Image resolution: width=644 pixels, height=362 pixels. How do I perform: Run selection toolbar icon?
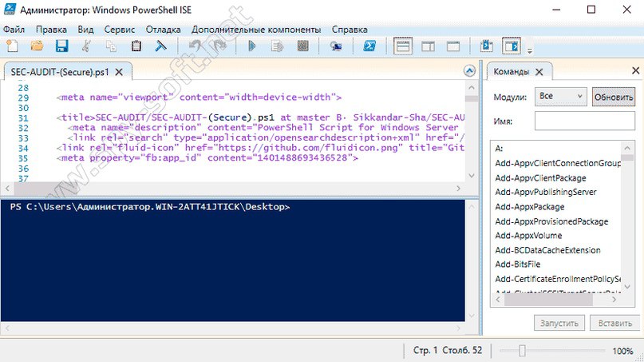(277, 46)
